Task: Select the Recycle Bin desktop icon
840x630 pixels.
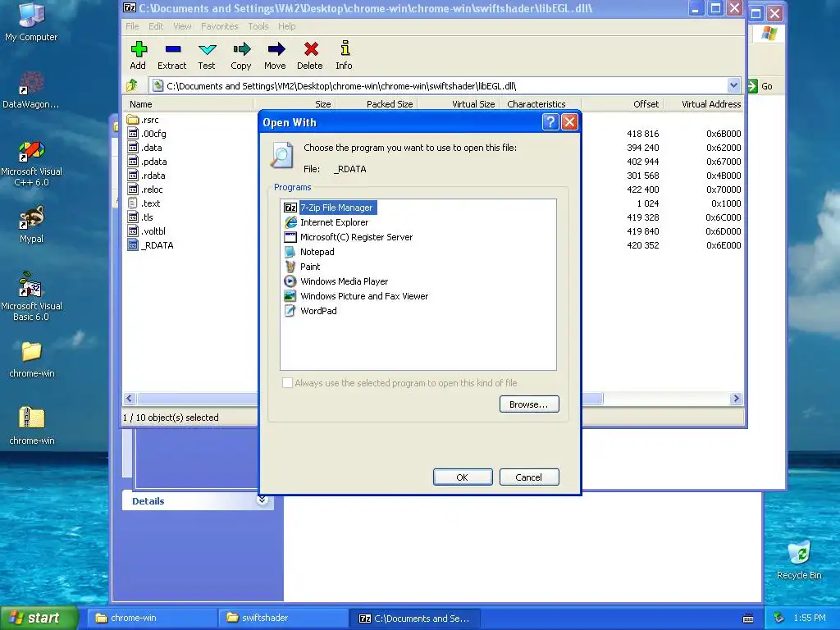Action: (x=799, y=560)
